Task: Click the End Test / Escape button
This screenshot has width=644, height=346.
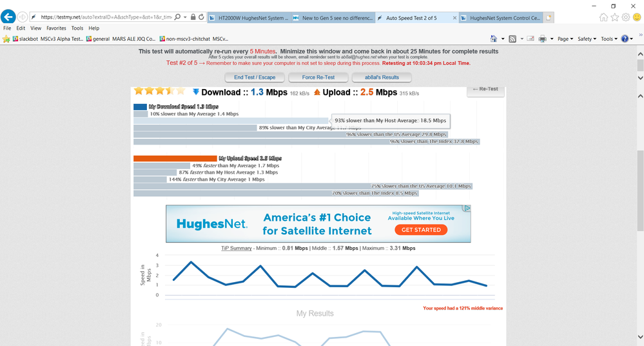Action: click(255, 77)
